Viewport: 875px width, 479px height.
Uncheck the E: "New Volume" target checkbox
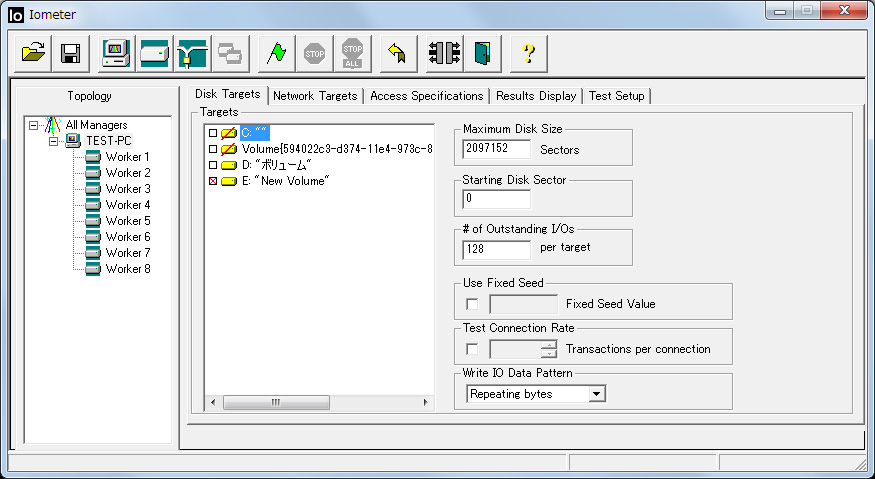click(x=212, y=181)
